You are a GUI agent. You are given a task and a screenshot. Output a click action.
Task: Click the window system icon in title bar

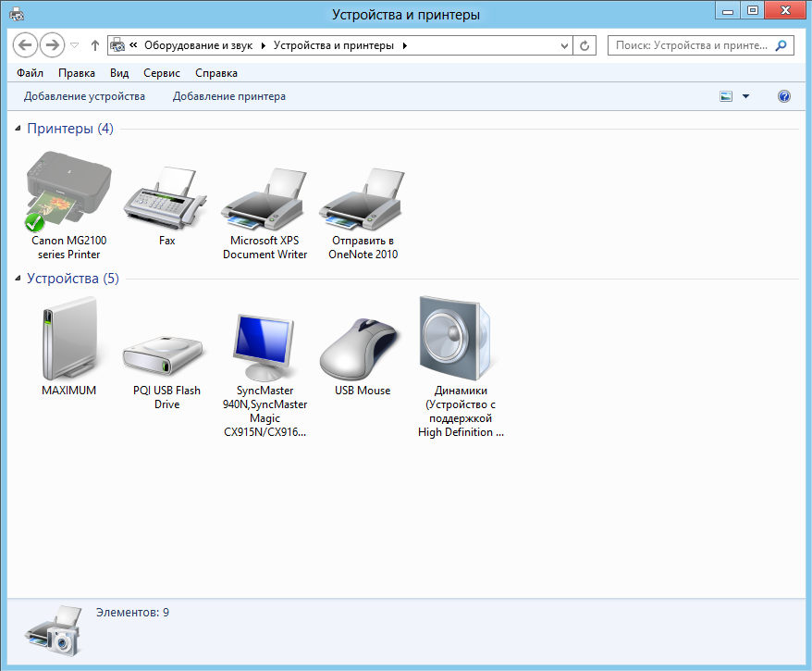pyautogui.click(x=17, y=14)
